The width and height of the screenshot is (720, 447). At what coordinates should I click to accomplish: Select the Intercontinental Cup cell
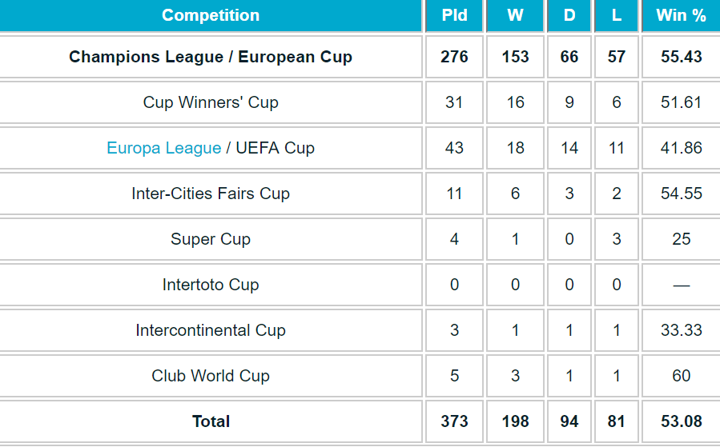tap(210, 330)
